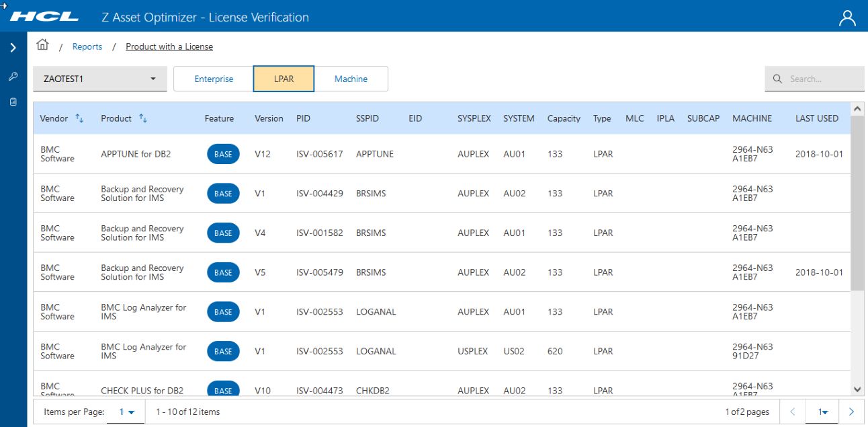This screenshot has height=427, width=868.
Task: Open the page number selector dropdown
Action: (x=822, y=412)
